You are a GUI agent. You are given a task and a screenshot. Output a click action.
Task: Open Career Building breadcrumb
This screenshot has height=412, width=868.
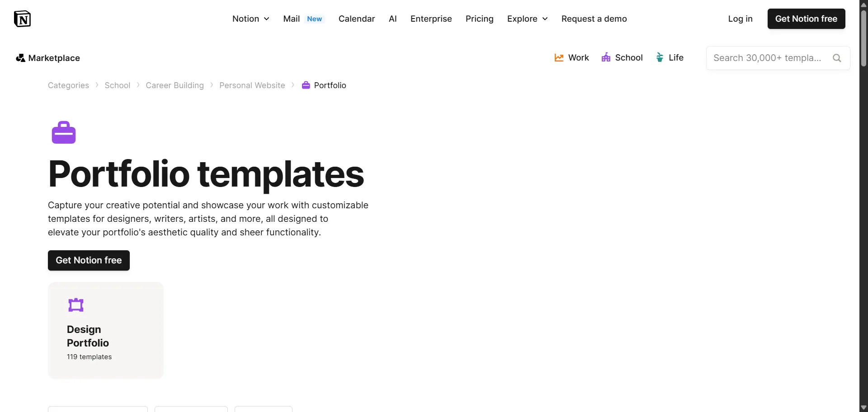point(175,85)
